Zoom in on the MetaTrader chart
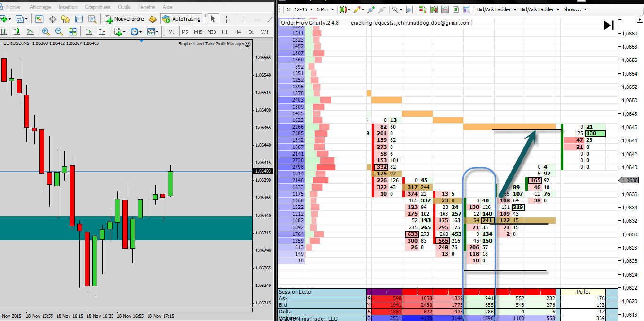644x321 pixels. 46,32
